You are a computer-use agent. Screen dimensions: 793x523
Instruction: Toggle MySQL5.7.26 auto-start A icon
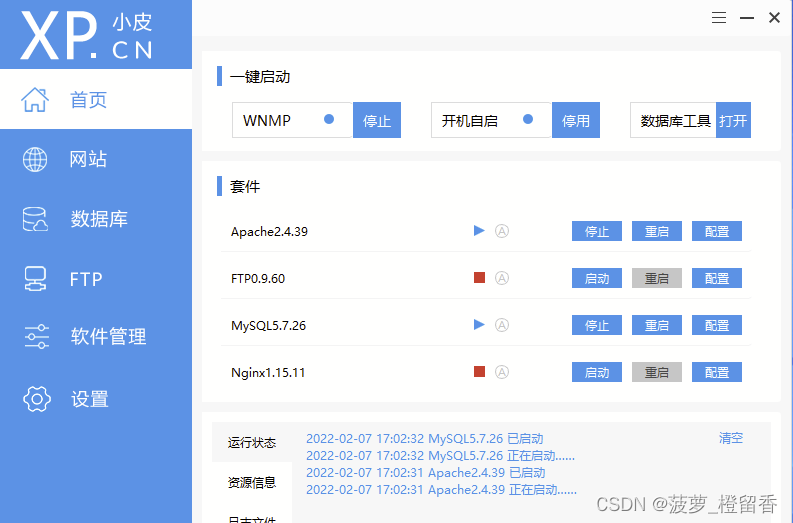pos(502,325)
